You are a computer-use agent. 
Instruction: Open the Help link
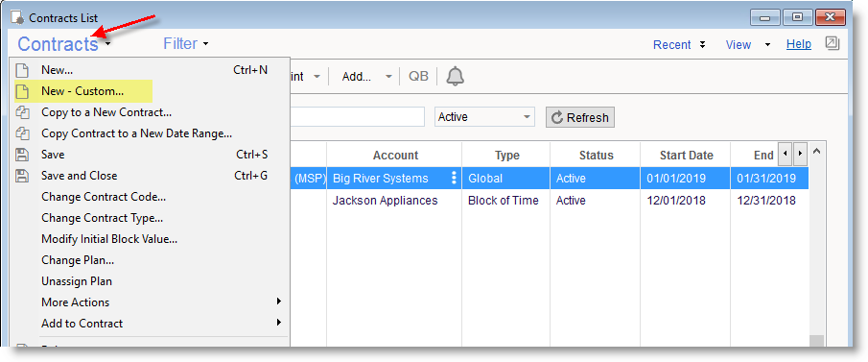pos(799,44)
